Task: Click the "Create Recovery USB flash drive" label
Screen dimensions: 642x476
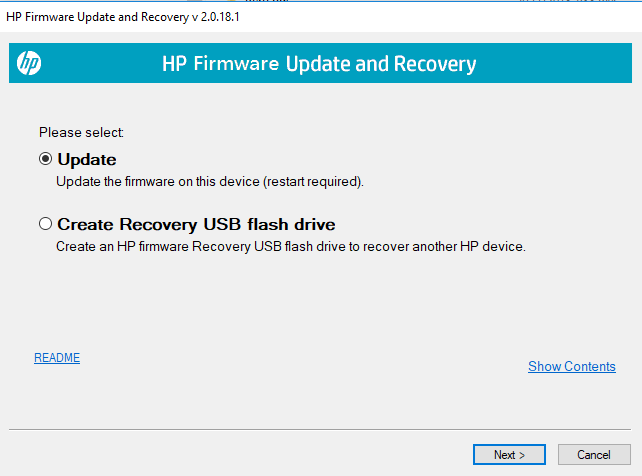Action: (196, 225)
